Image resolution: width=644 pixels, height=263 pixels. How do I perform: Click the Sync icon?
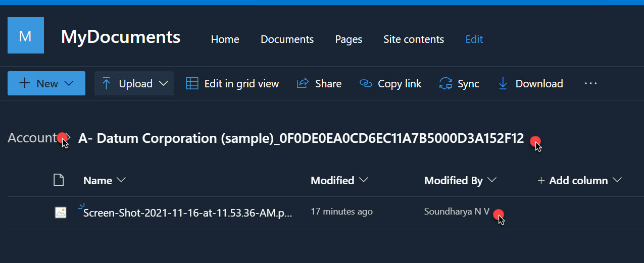[x=445, y=84]
